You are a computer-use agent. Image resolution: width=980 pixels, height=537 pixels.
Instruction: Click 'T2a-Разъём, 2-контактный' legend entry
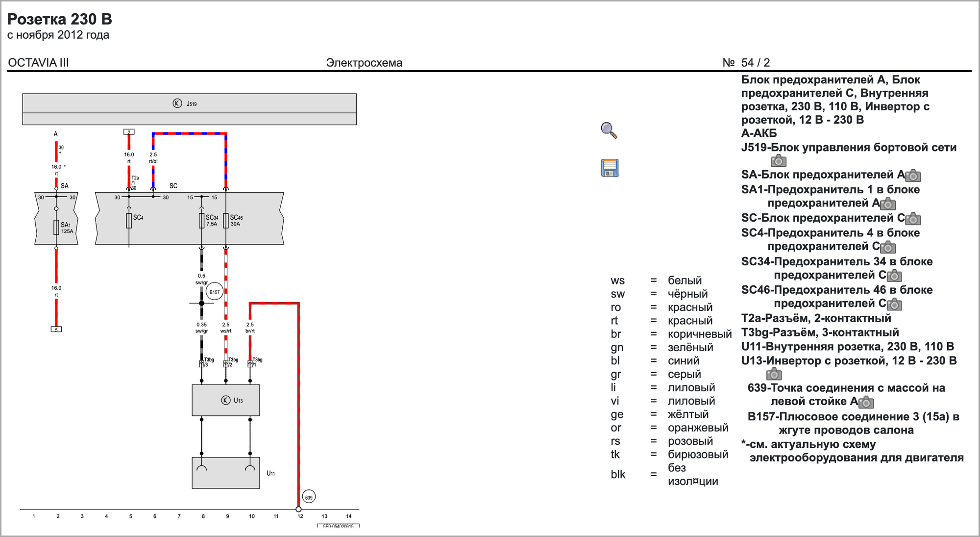816,318
